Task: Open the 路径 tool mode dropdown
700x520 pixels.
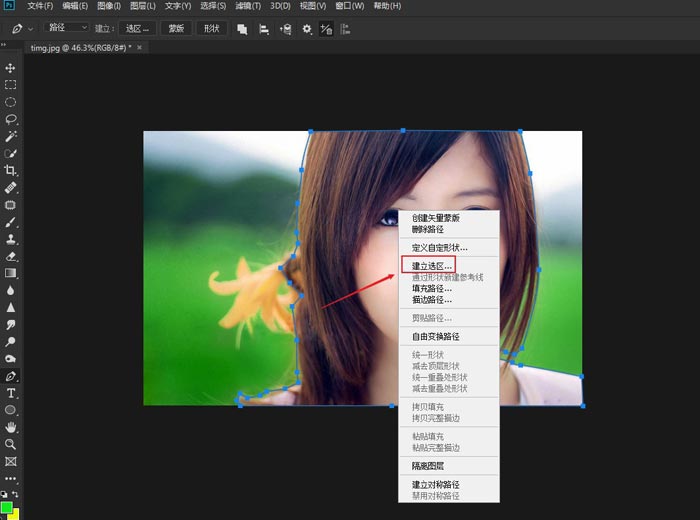Action: tap(67, 28)
